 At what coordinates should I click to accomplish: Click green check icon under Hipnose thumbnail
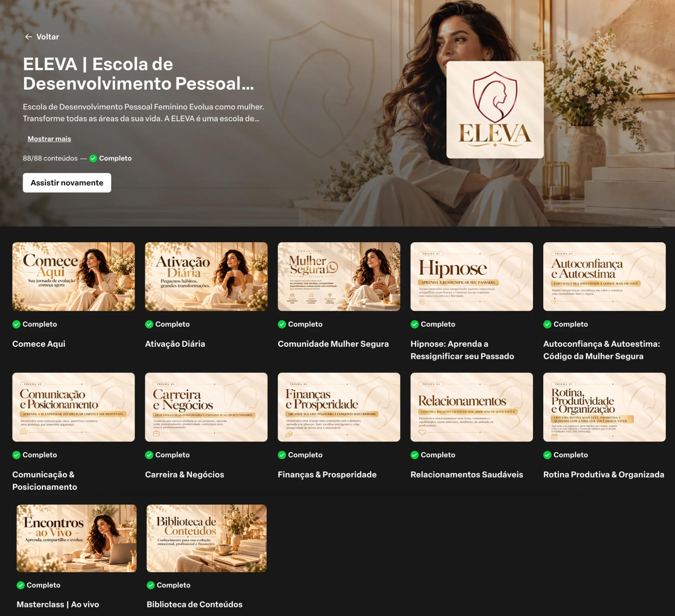[414, 324]
